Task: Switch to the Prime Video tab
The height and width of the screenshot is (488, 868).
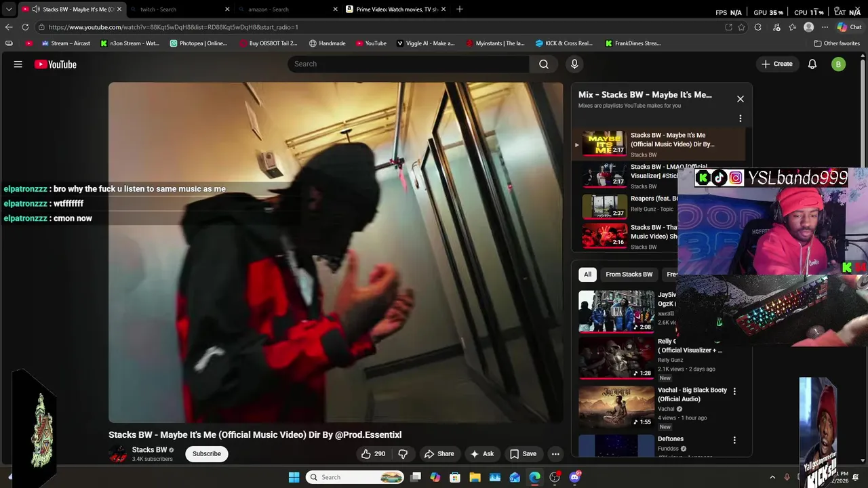Action: click(395, 9)
